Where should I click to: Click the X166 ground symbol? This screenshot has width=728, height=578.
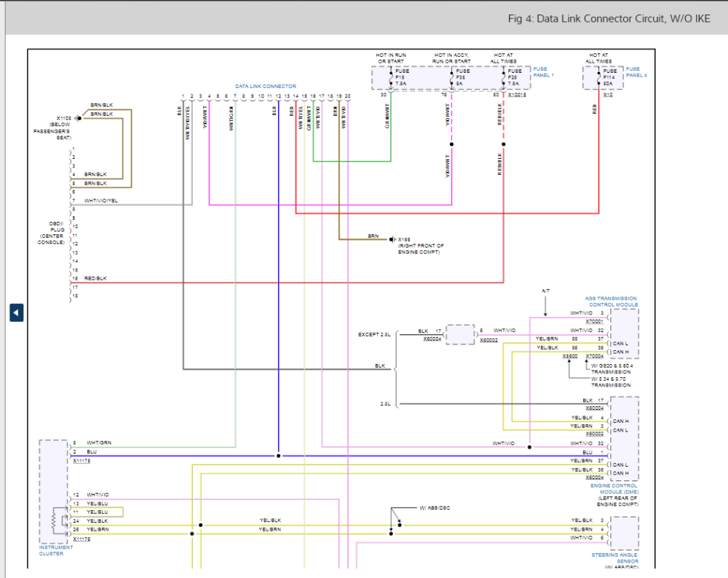[391, 239]
